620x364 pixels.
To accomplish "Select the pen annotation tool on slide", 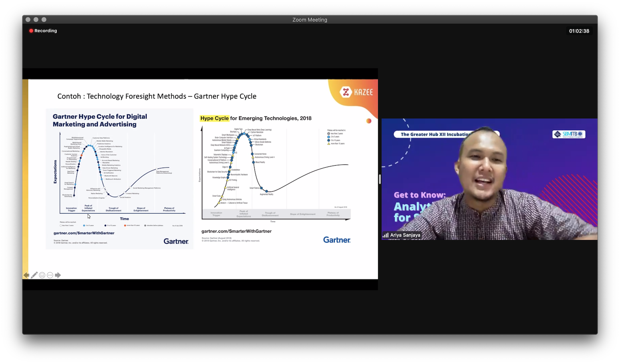I will tap(34, 275).
